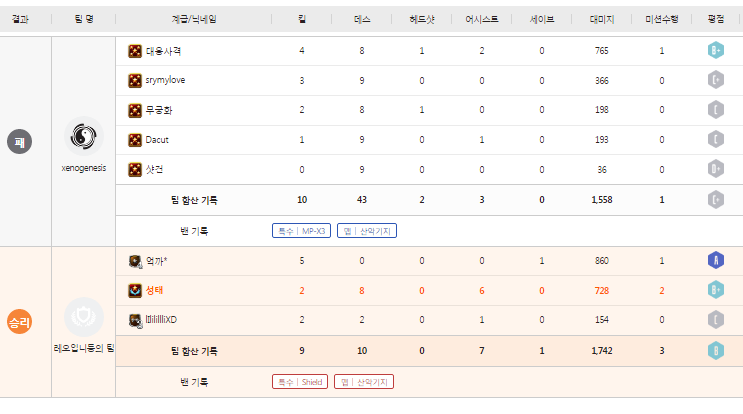Click the gray 패 defeat result badge

coord(19,142)
